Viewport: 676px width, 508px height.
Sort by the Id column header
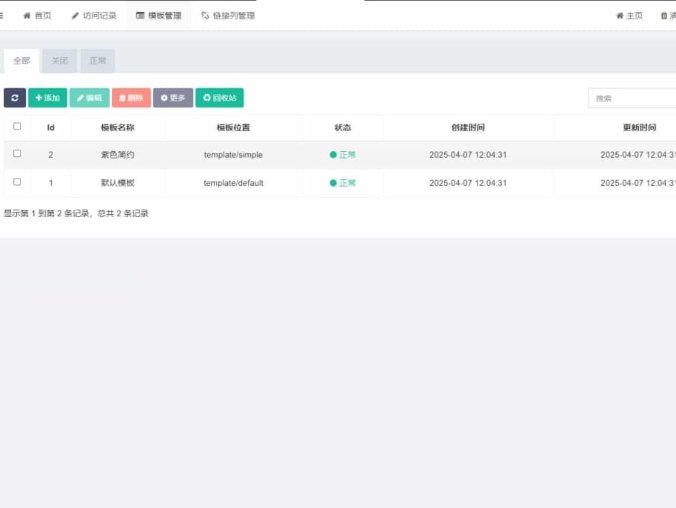[x=50, y=128]
